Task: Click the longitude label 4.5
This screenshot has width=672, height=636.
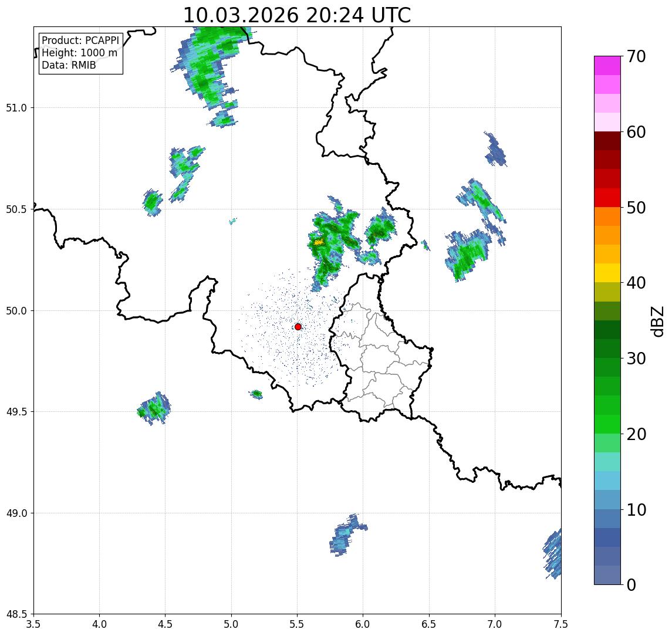Action: (x=166, y=624)
